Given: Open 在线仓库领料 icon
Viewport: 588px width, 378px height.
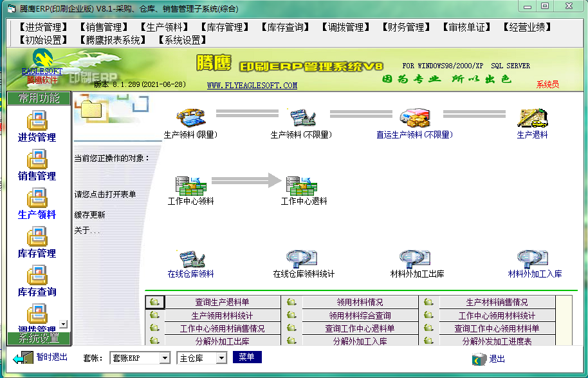Looking at the screenshot, I should 192,259.
